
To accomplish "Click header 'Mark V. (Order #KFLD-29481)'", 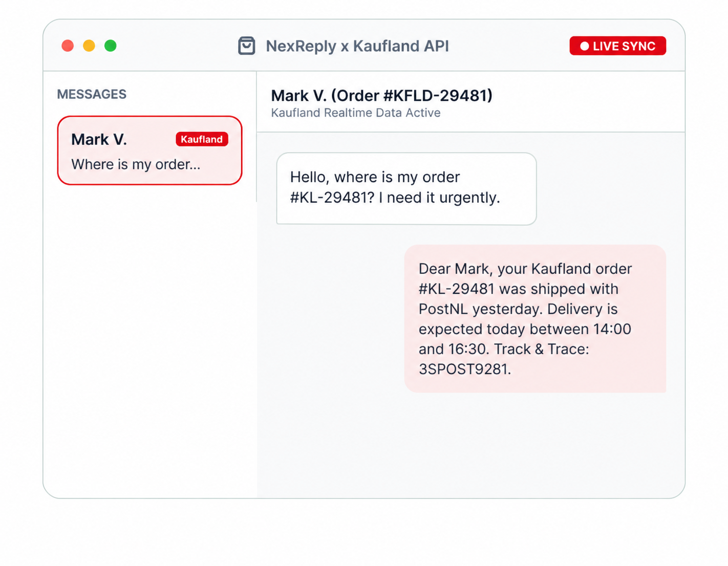I will (x=381, y=96).
